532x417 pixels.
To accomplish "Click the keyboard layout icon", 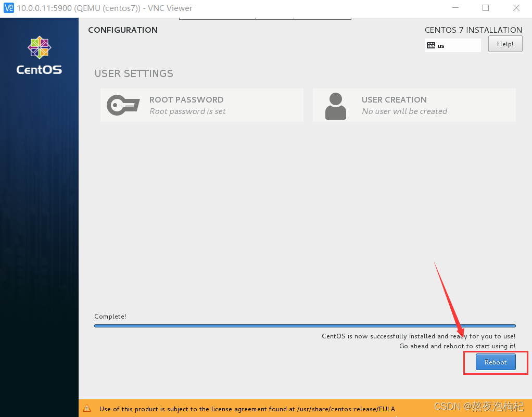I will (431, 45).
